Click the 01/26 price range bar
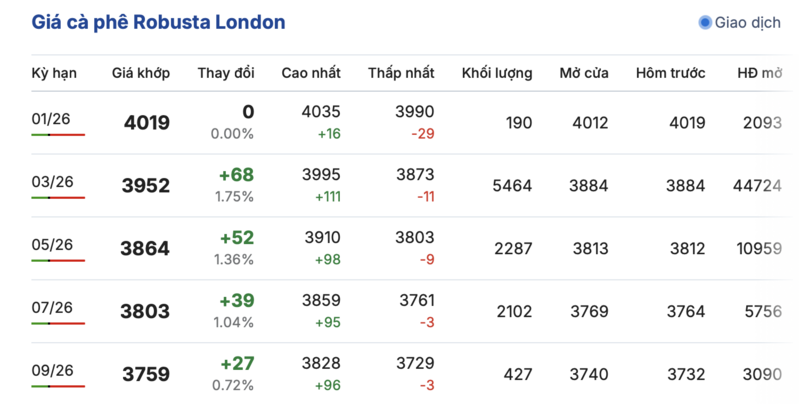 point(58,135)
